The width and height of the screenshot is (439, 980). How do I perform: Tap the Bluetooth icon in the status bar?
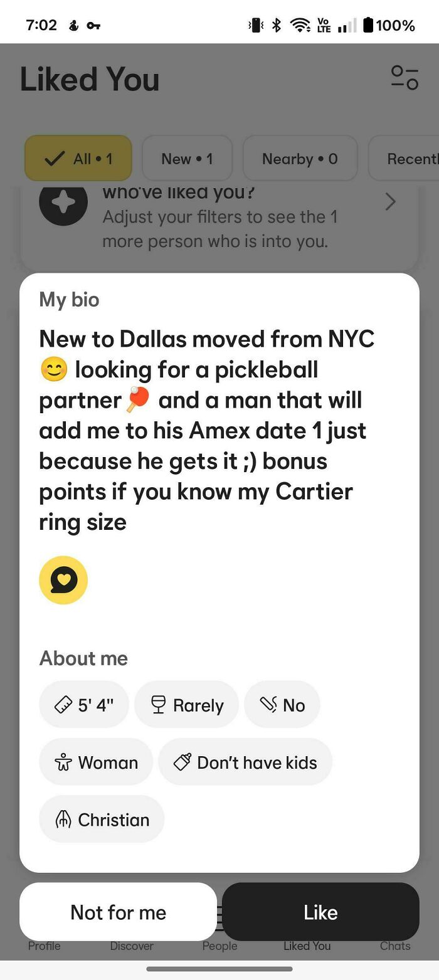coord(276,25)
